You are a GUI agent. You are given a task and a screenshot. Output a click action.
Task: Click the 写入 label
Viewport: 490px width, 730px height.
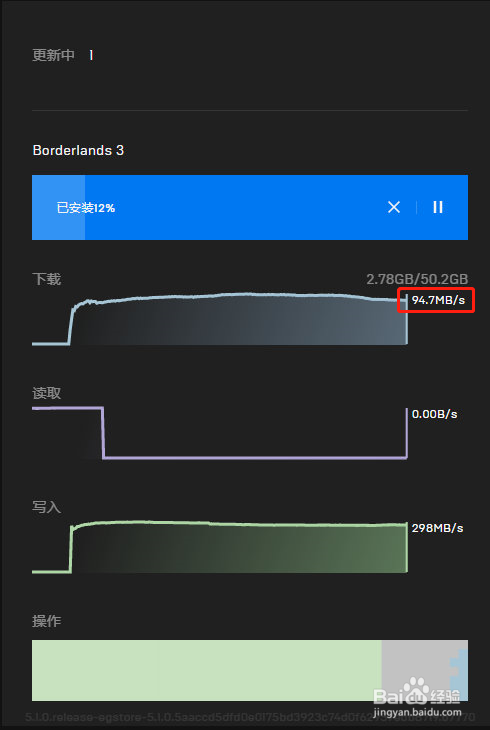click(x=47, y=507)
